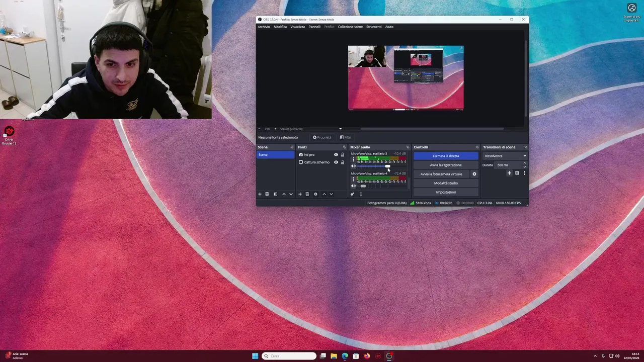Click Proprietà button in source toolbar
The width and height of the screenshot is (644, 362).
click(322, 137)
